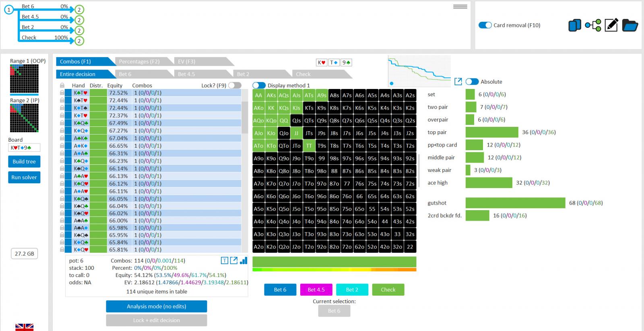This screenshot has width=644, height=331.
Task: Click the boxed T icon under table
Action: 225,261
